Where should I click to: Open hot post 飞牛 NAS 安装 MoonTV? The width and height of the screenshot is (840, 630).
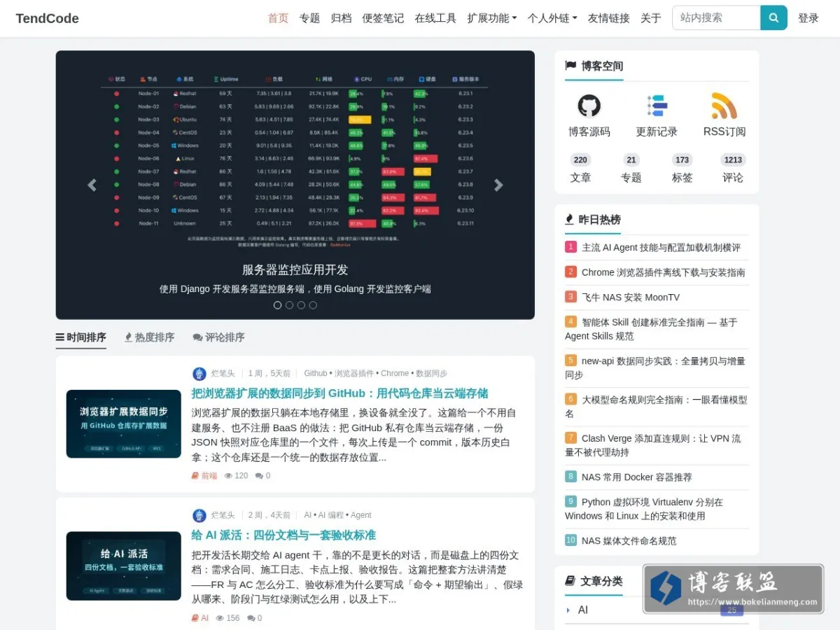click(631, 297)
